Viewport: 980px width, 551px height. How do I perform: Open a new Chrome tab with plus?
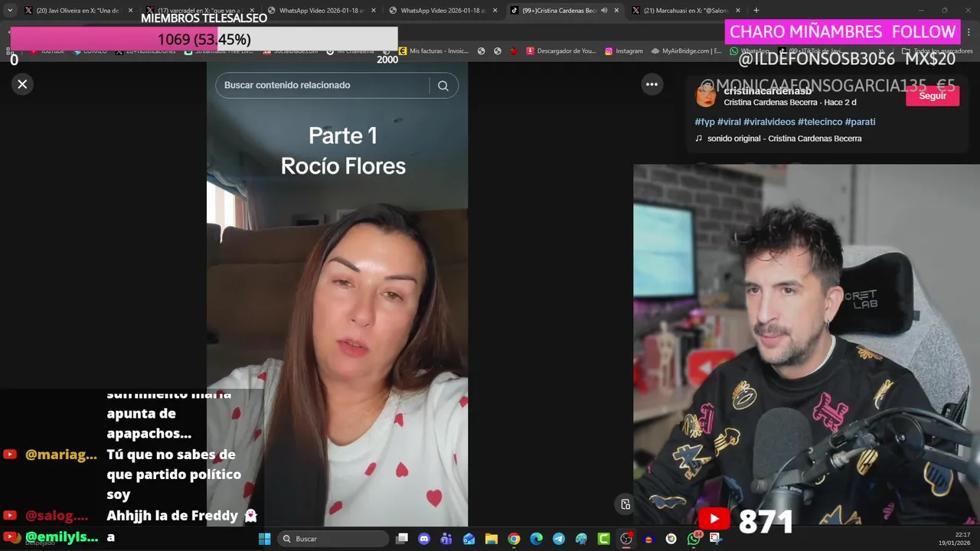click(x=756, y=11)
